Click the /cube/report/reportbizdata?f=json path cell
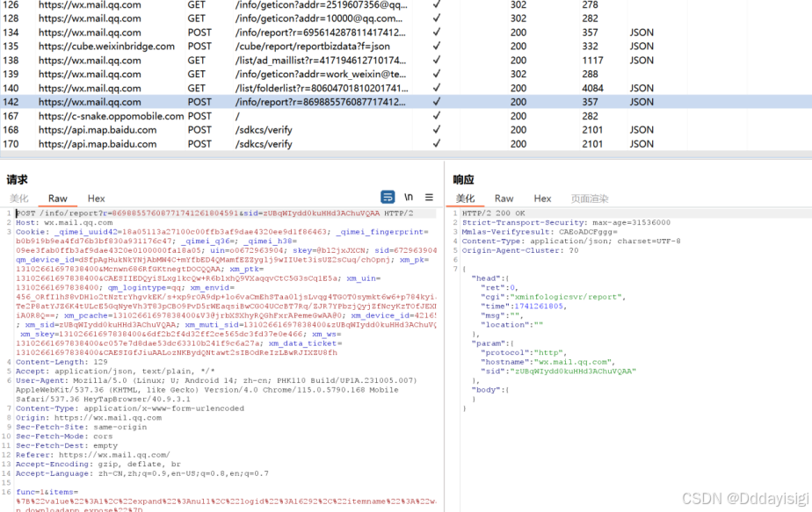Viewport: 812px width, 512px height. (313, 46)
